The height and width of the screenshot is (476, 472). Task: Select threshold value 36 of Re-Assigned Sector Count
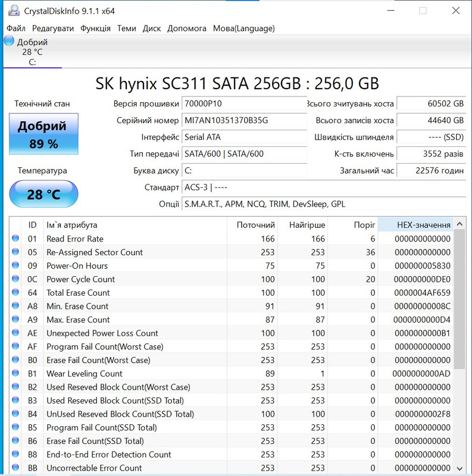(370, 252)
